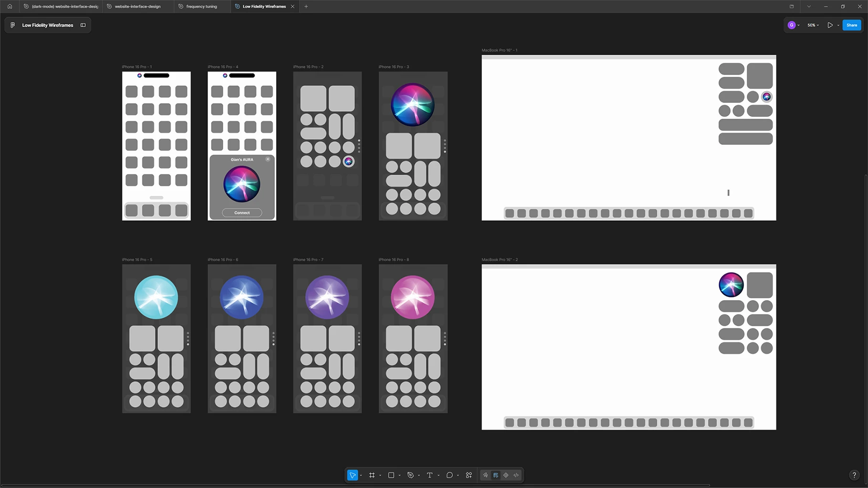
Task: Close the Gian's AURA popup card
Action: 268,159
